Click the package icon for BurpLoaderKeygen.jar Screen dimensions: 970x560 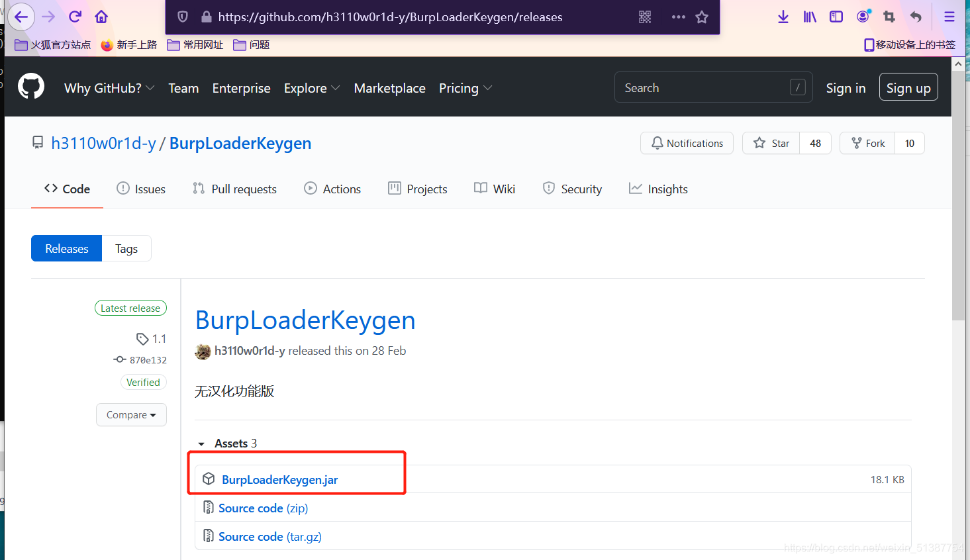[209, 479]
